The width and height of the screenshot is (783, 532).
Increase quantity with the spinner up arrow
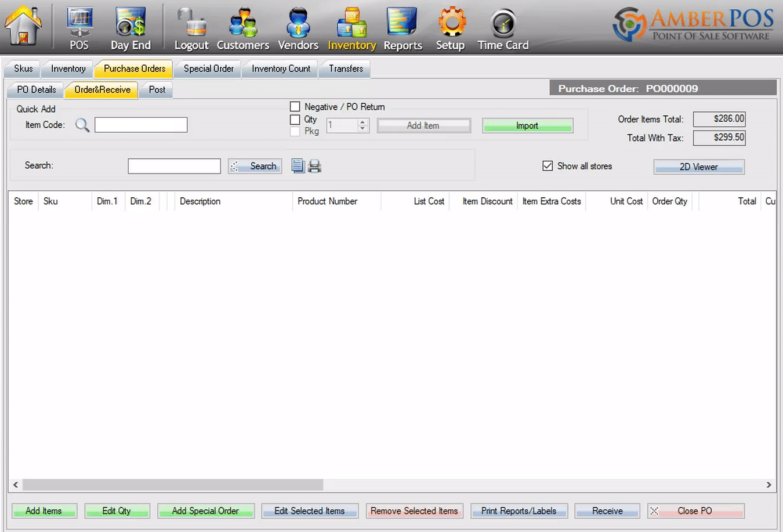tap(362, 122)
